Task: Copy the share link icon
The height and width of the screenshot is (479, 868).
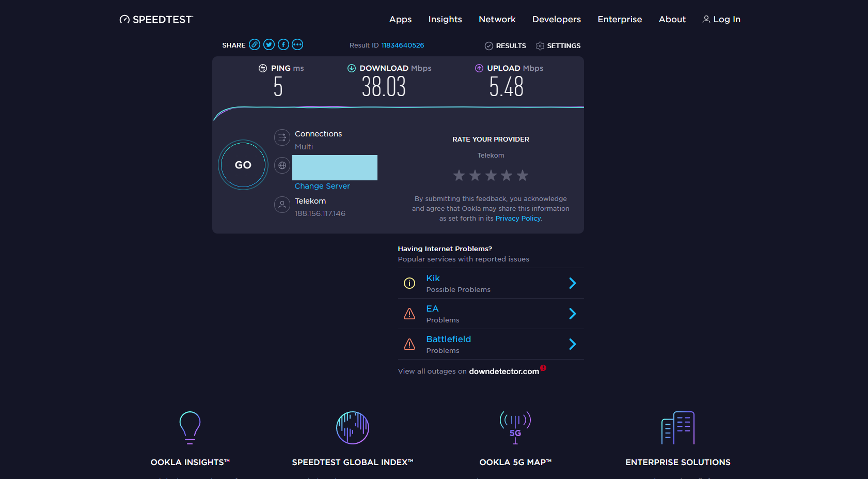Action: (255, 44)
